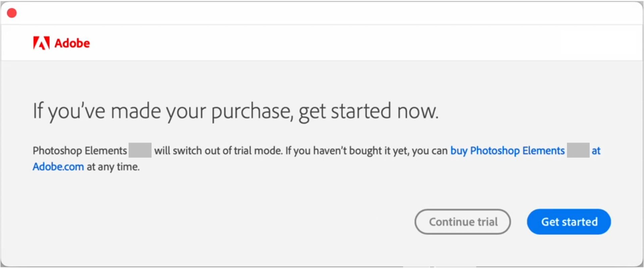Image resolution: width=644 pixels, height=268 pixels.
Task: Click the red Adobe logo icon
Action: click(41, 43)
